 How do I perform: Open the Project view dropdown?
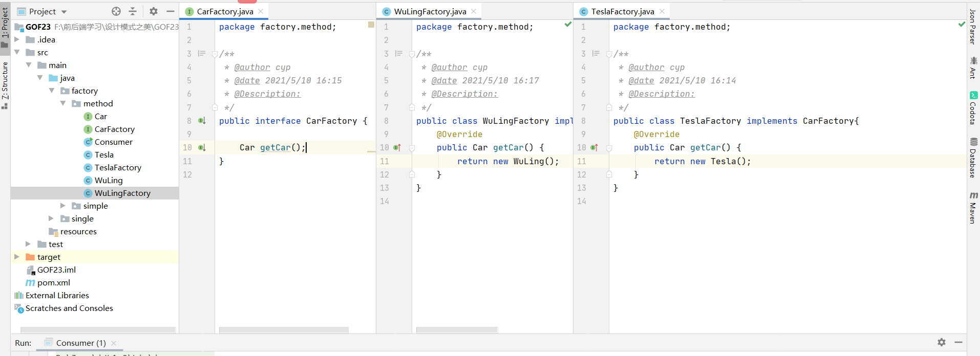(x=64, y=11)
